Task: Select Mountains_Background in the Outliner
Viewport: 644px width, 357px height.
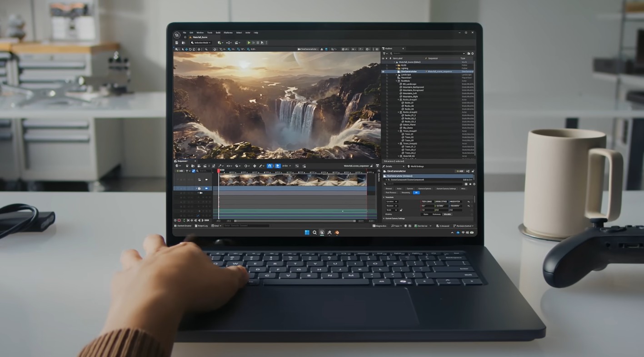Action: point(413,87)
